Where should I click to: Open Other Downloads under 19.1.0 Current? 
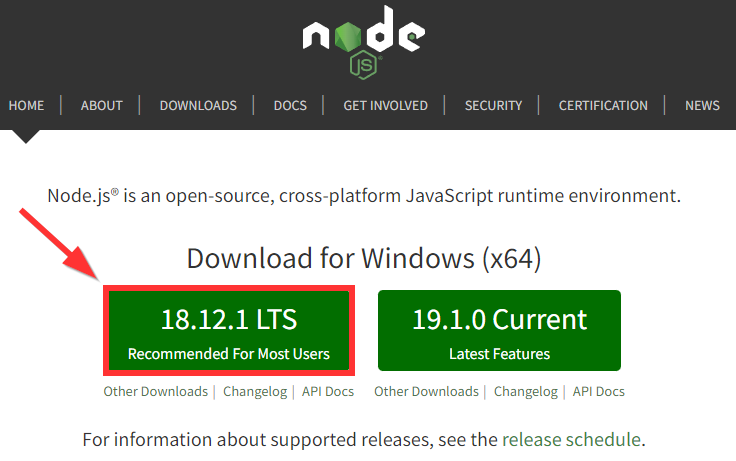tap(426, 392)
